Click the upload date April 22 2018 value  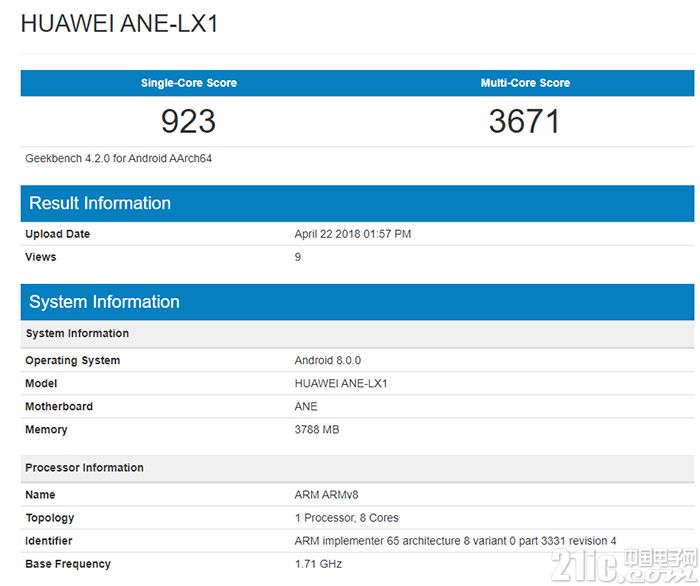pyautogui.click(x=352, y=234)
